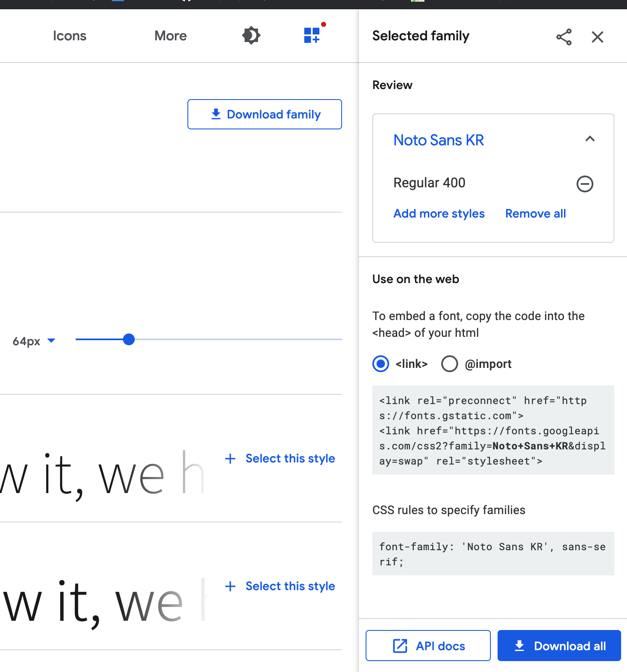Open the Icons tab
This screenshot has width=627, height=672.
[70, 36]
